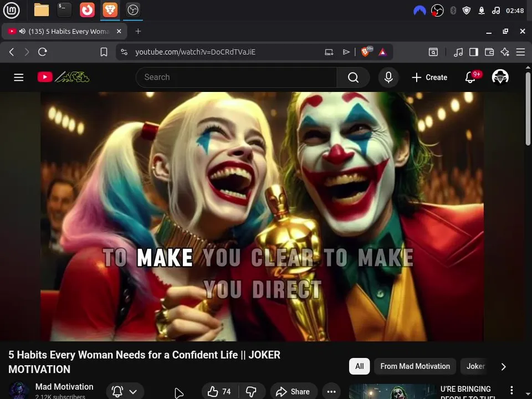Open the OBS recording tray icon
Image resolution: width=532 pixels, height=399 pixels.
coord(437,11)
